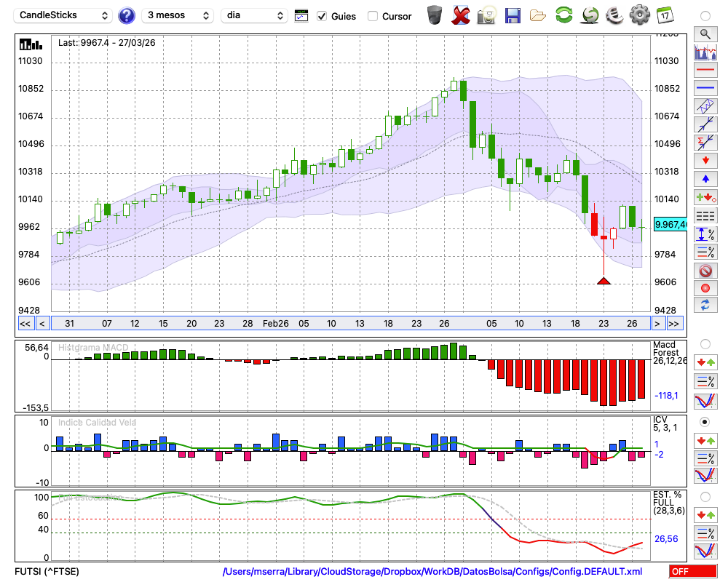The width and height of the screenshot is (728, 582).
Task: Click the blue up arrow marker tool
Action: pos(705,179)
